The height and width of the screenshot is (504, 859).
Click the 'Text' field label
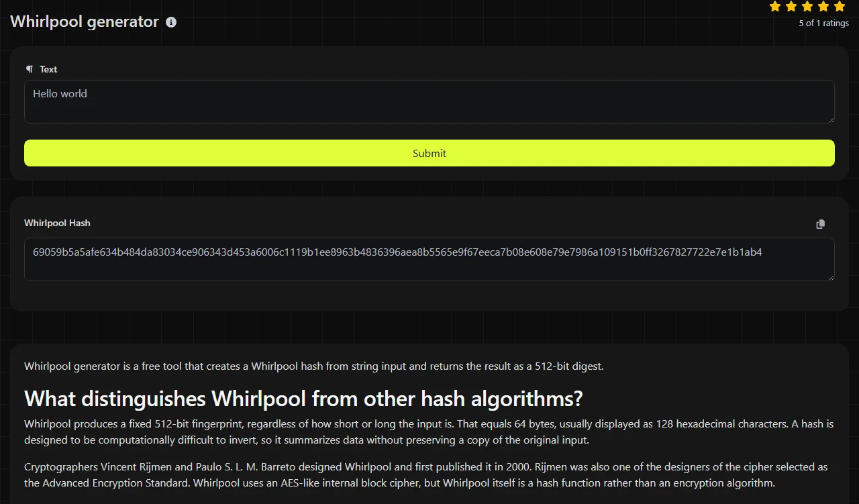[48, 69]
